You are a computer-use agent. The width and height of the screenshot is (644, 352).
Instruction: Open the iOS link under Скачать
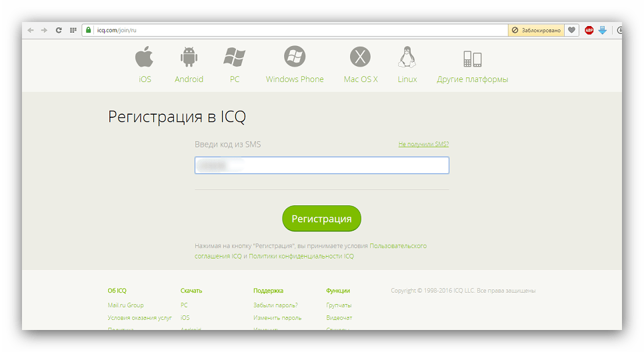tap(185, 317)
